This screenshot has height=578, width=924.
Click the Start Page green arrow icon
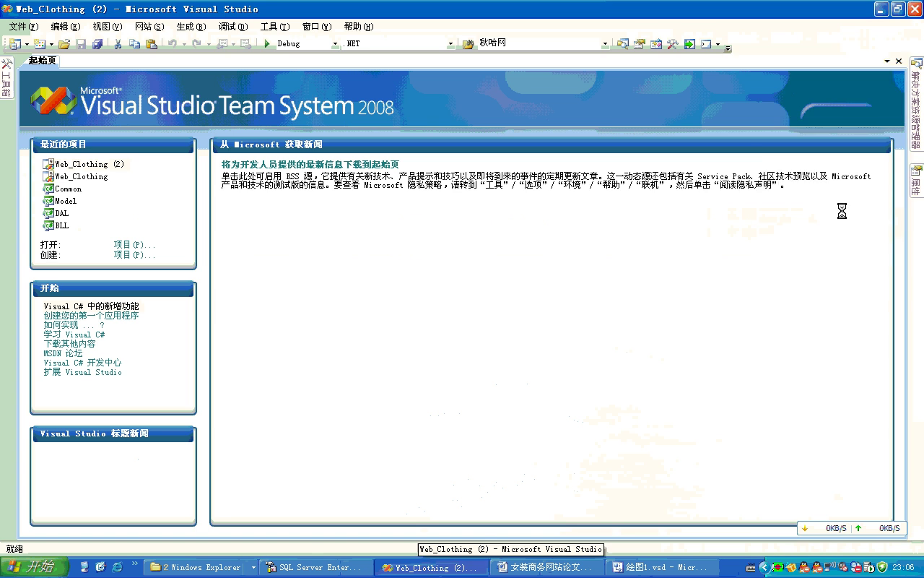click(x=689, y=44)
